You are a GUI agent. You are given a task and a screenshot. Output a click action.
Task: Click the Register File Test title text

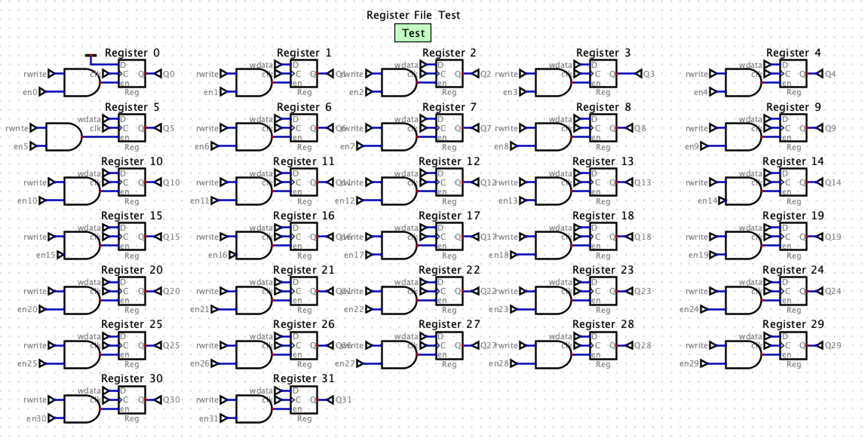pyautogui.click(x=413, y=15)
